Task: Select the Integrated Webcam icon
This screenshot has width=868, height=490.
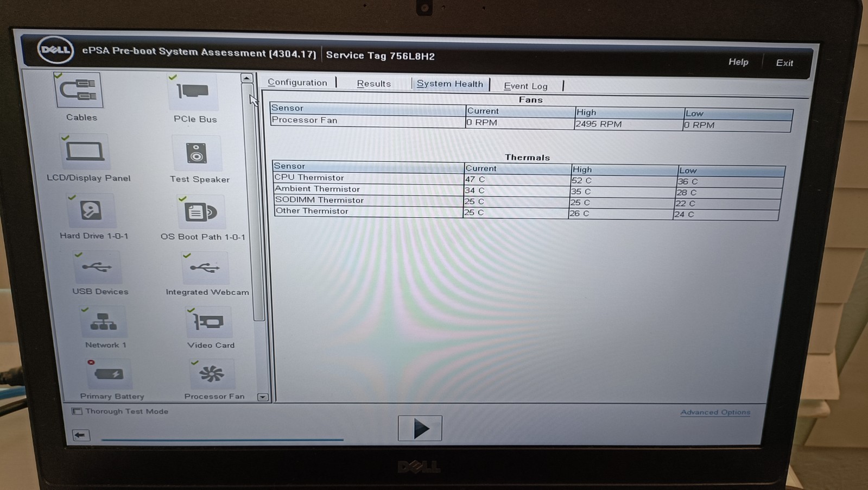Action: (x=205, y=268)
